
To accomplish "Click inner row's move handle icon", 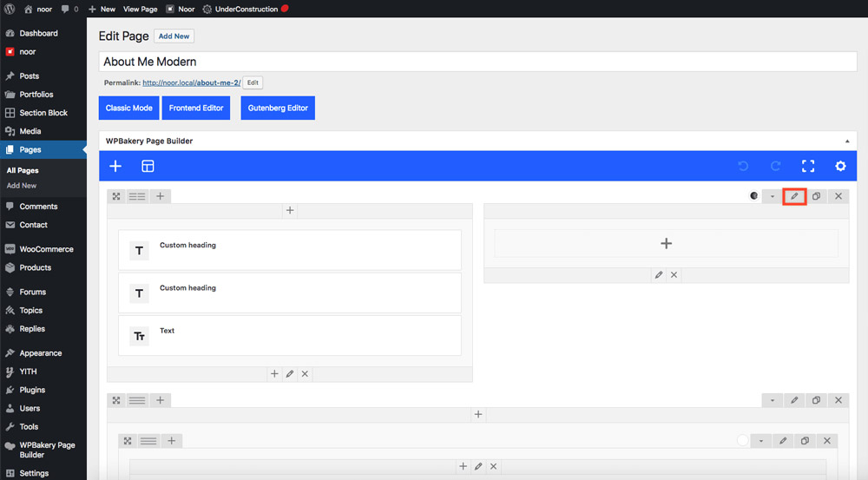I will tap(128, 441).
